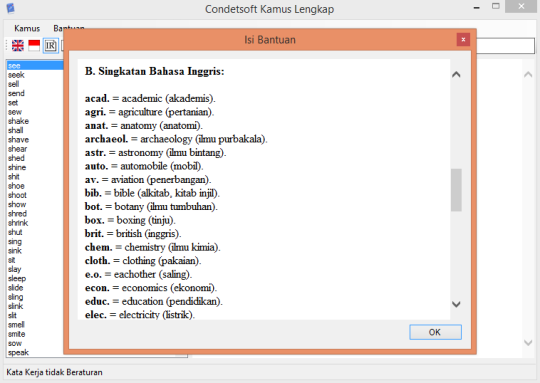Click the help text scroll up arrow

456,74
